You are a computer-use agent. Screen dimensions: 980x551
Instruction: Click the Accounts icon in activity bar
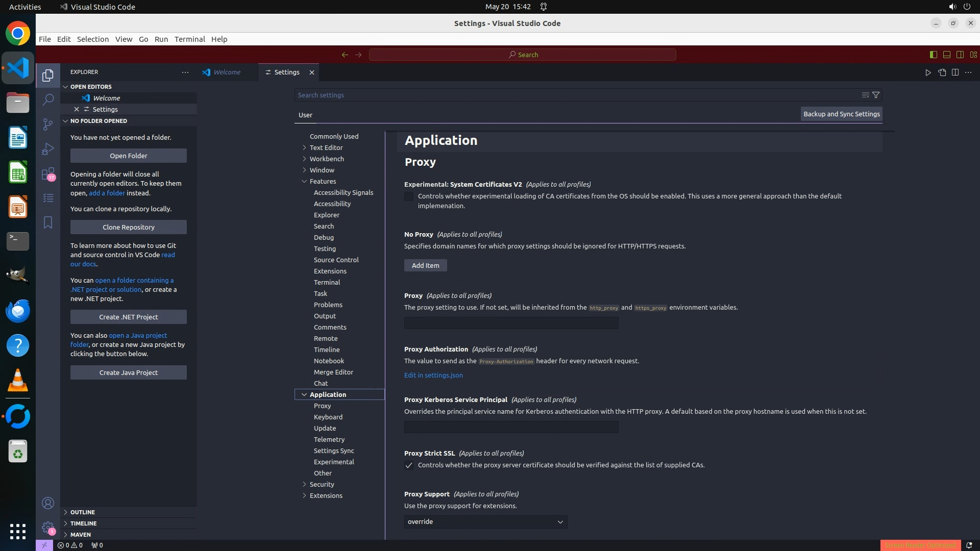[x=48, y=504]
